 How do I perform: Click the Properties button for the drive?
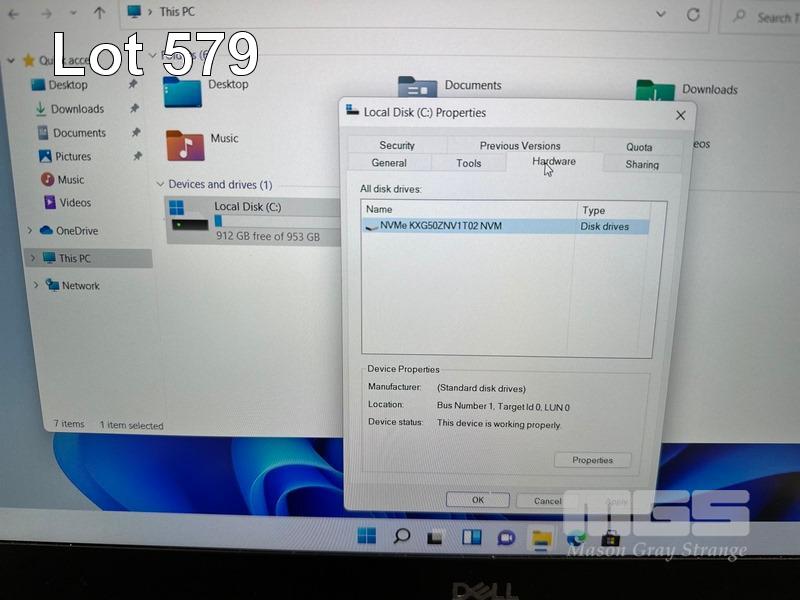pos(593,460)
